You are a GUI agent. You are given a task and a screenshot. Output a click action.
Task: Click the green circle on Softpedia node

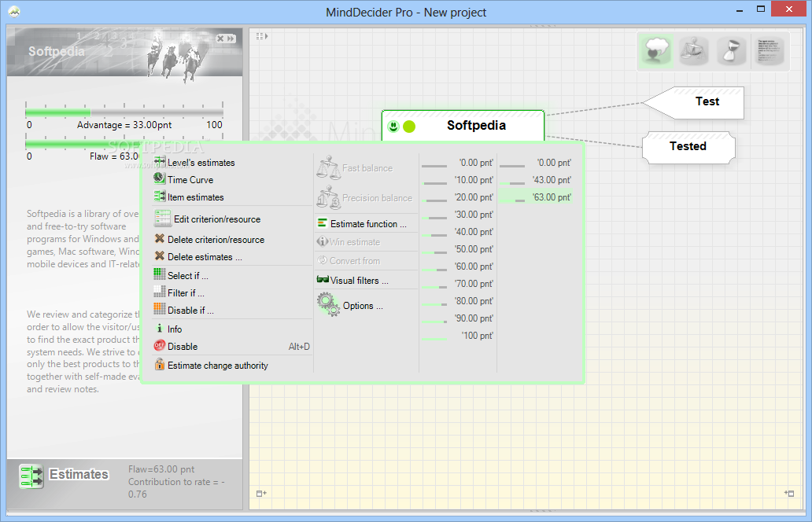coord(409,127)
